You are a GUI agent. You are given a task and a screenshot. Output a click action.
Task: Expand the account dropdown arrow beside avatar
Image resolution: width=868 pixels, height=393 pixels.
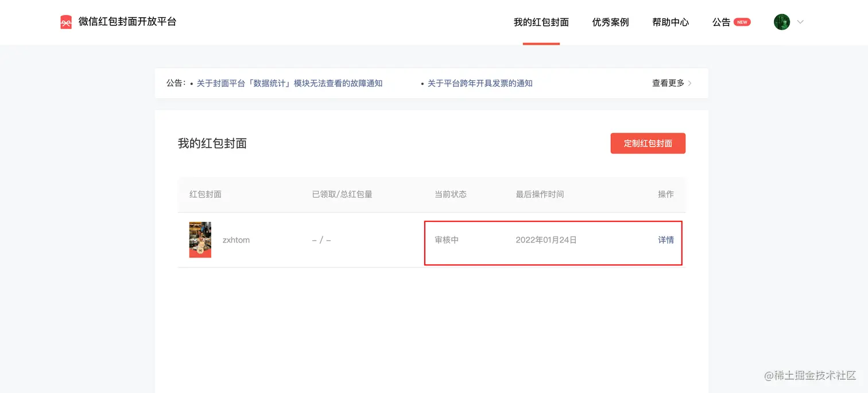point(801,22)
